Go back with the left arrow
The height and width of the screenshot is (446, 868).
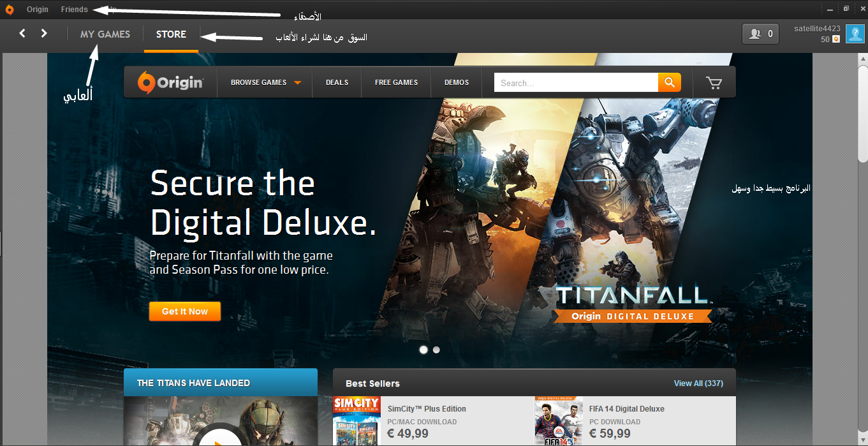tap(22, 33)
